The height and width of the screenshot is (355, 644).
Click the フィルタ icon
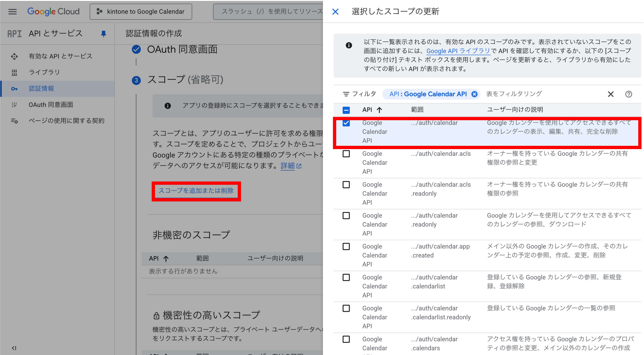pyautogui.click(x=346, y=94)
